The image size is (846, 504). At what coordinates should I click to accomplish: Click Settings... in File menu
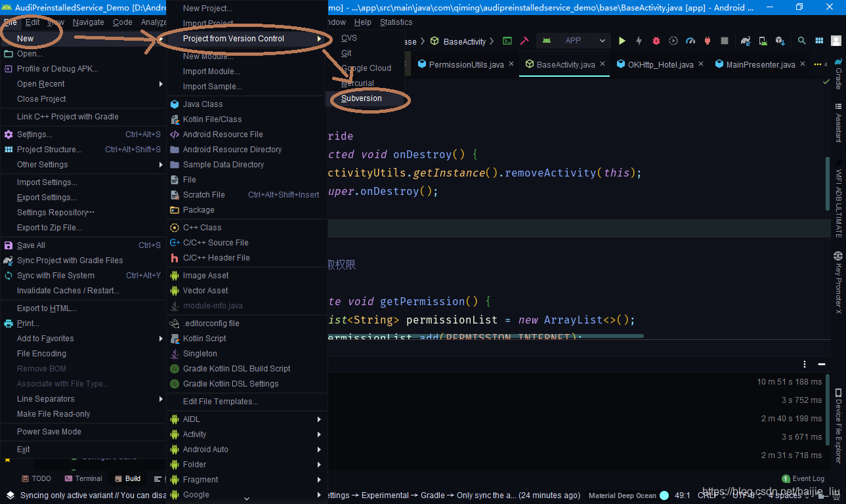click(82, 135)
